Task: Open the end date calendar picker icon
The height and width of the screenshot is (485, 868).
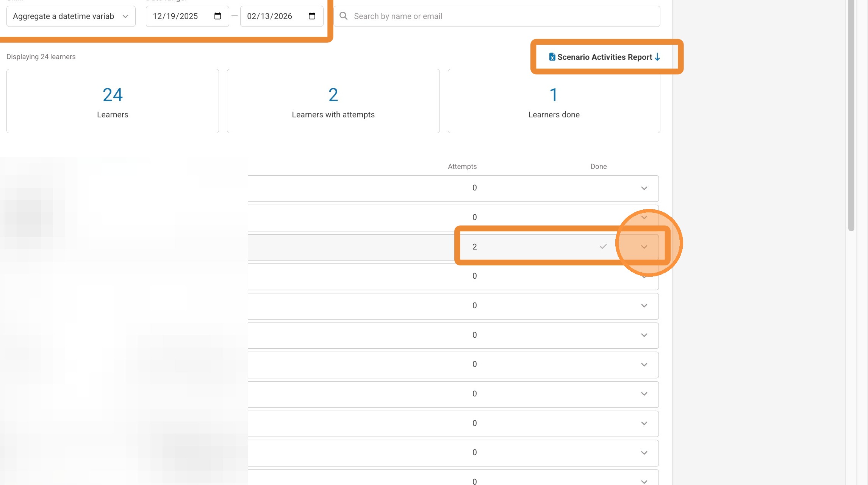Action: [312, 16]
